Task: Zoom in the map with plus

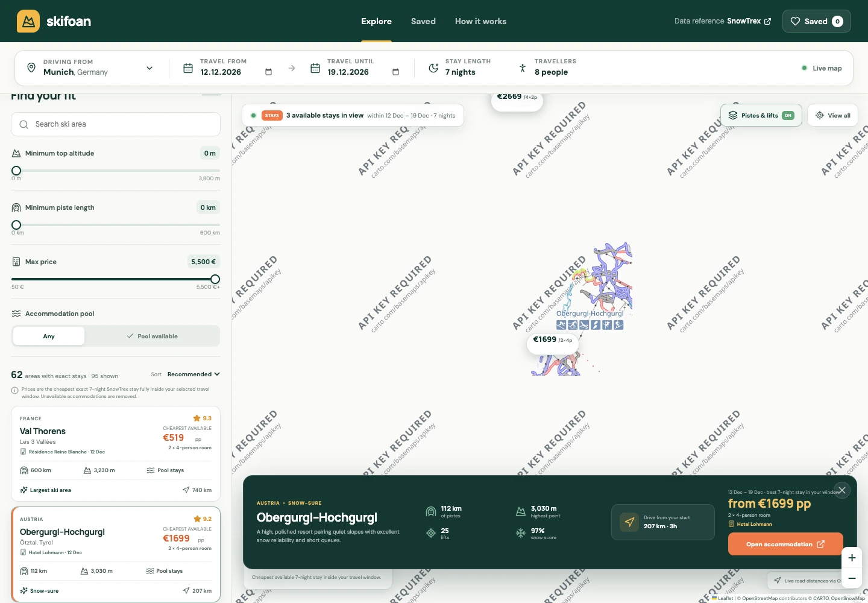Action: coord(852,558)
